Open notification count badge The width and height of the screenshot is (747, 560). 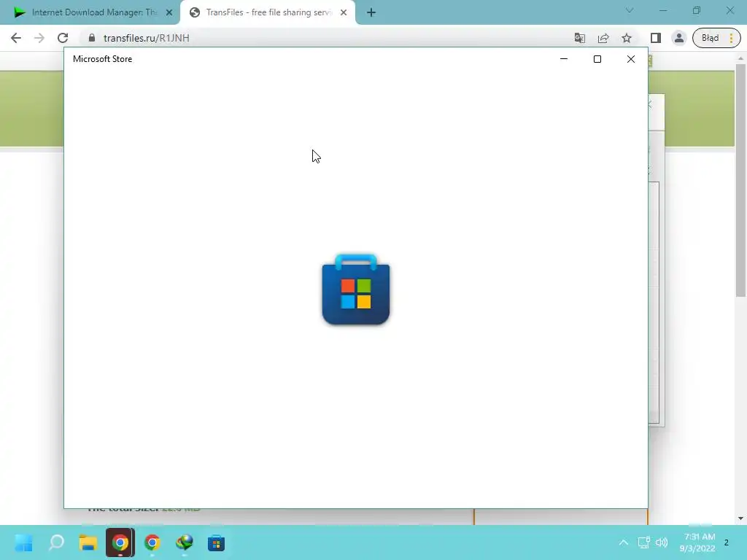coord(726,542)
